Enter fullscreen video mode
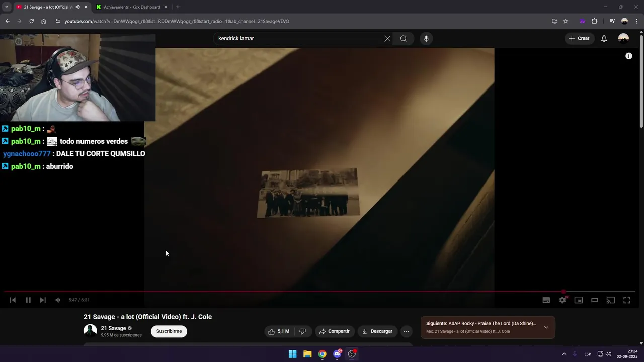 click(x=627, y=300)
